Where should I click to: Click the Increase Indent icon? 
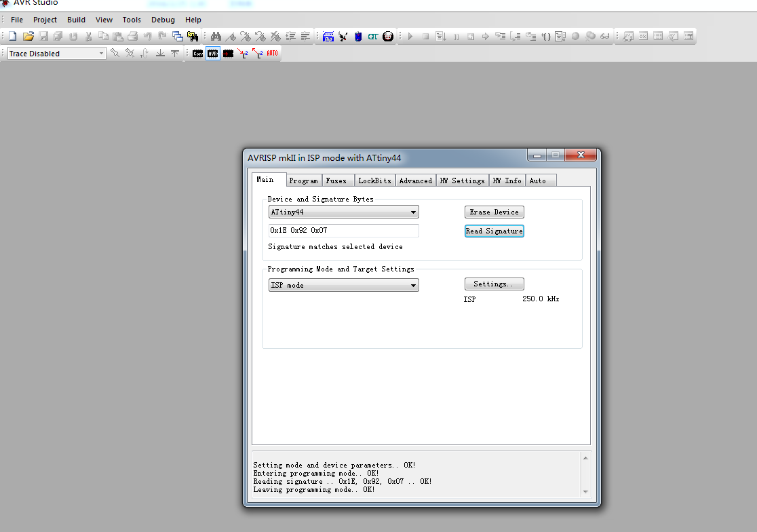[x=290, y=36]
